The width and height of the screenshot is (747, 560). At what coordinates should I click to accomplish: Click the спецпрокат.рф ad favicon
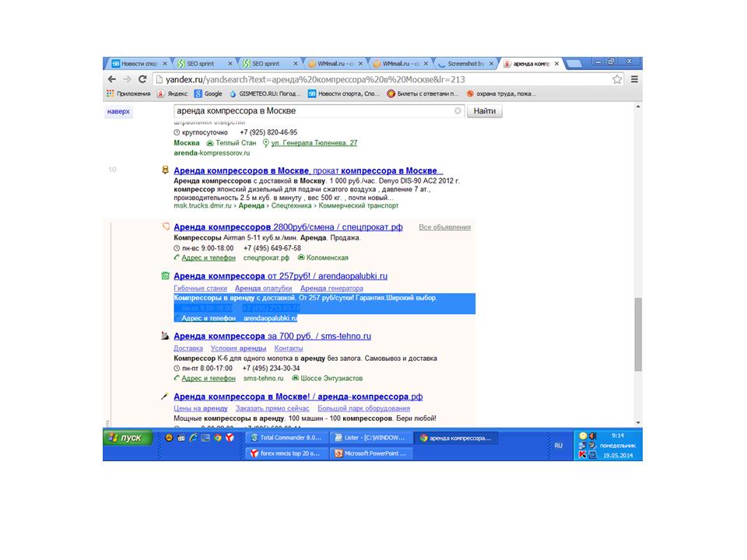[x=165, y=226]
